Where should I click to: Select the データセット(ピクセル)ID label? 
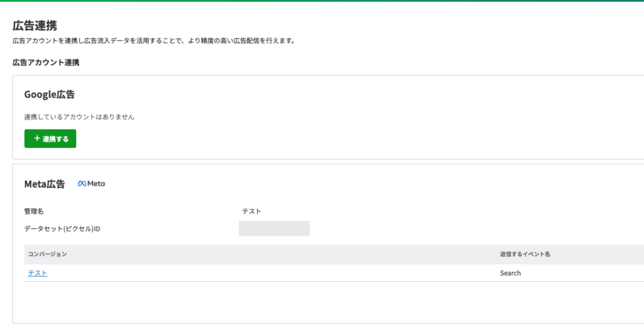62,229
